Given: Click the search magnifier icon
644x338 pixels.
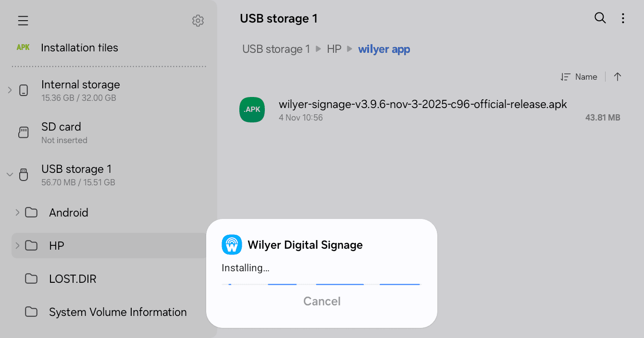Looking at the screenshot, I should (600, 18).
